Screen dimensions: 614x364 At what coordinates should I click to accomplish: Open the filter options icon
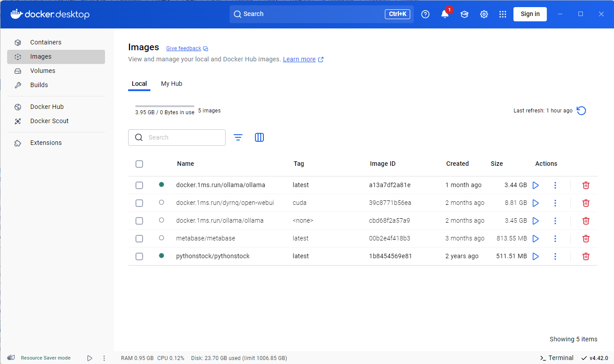point(238,137)
